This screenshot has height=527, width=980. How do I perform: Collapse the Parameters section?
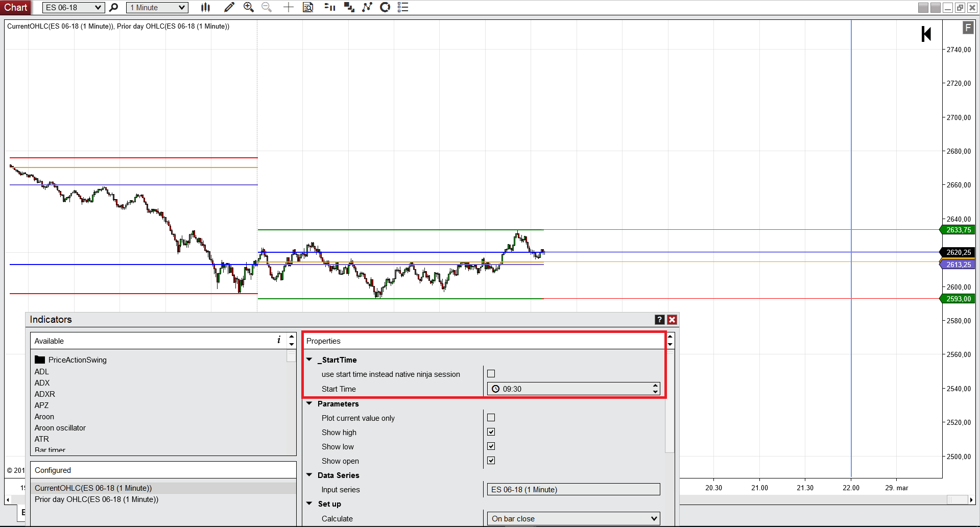click(309, 403)
